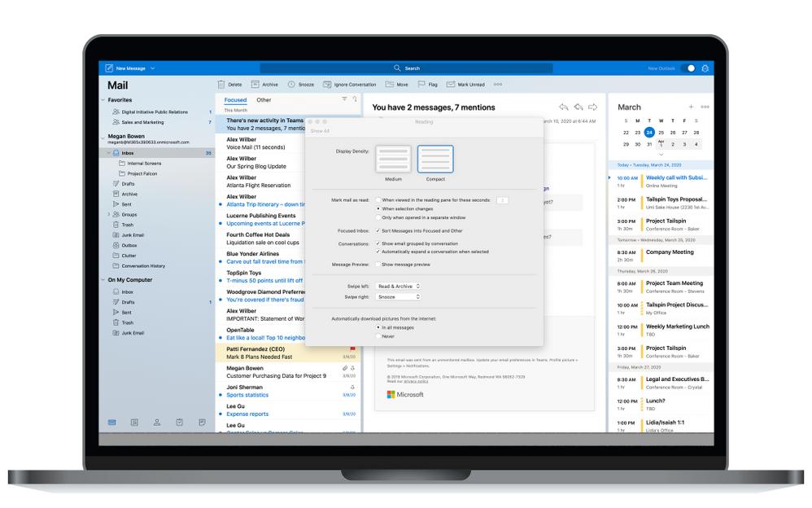Click the red flag on Patti Fernandez's message
The width and height of the screenshot is (812, 508).
[352, 349]
